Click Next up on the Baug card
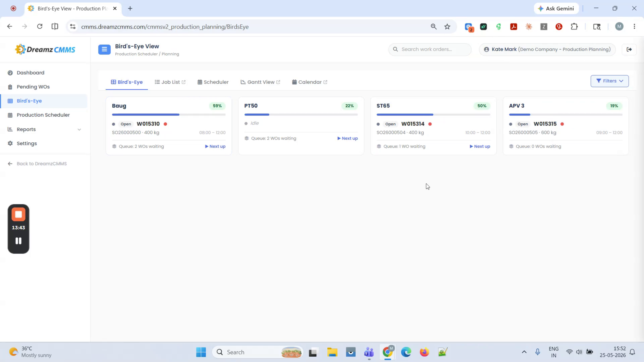The image size is (644, 362). 215,146
